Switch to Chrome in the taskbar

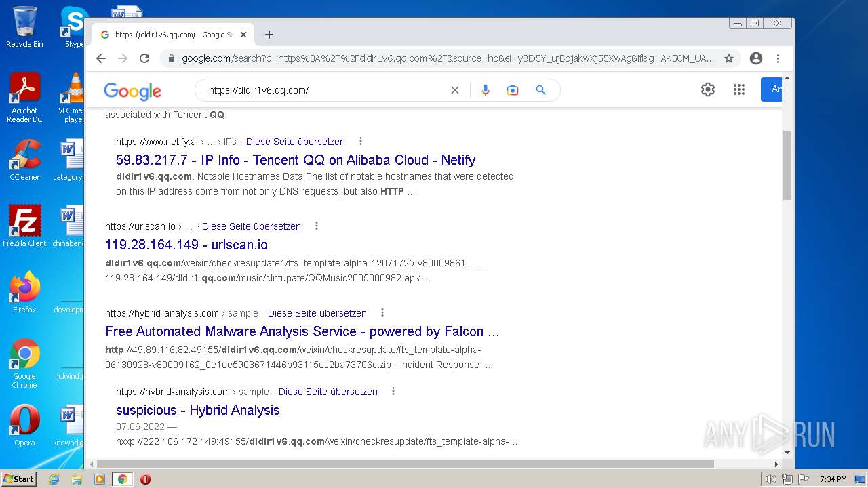click(x=122, y=479)
